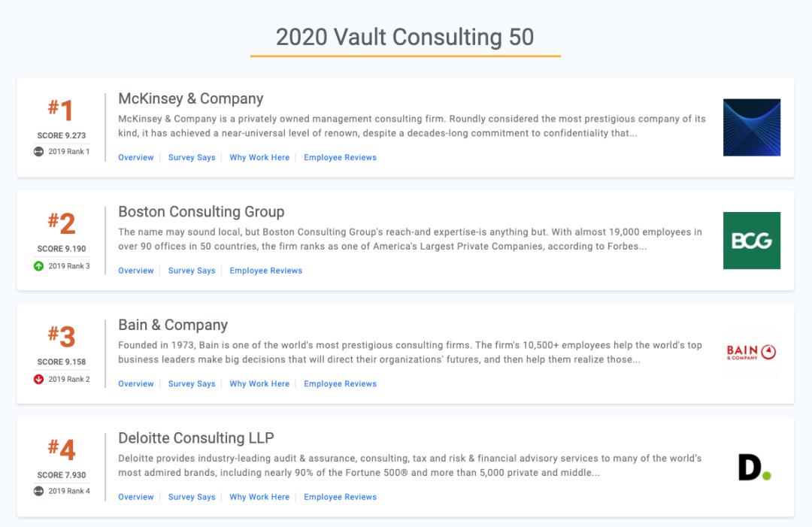Image resolution: width=812 pixels, height=527 pixels.
Task: View Deloitte Overview link
Action: pos(135,497)
